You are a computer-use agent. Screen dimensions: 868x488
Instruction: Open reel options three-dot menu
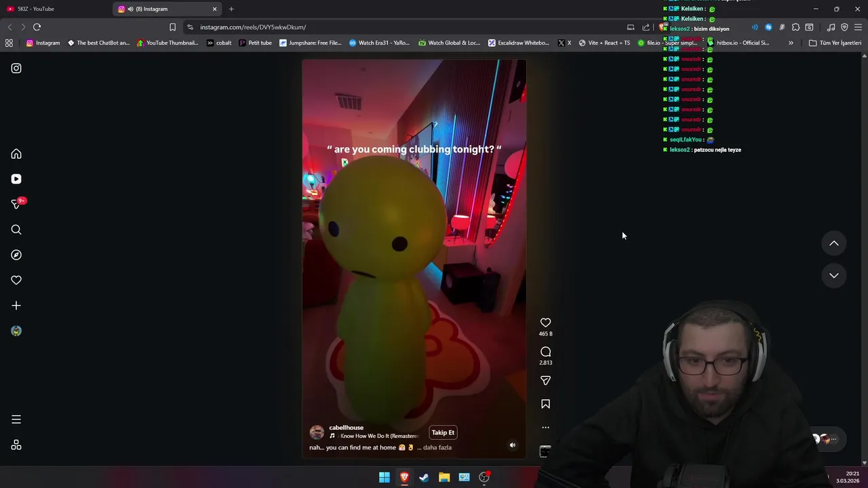pyautogui.click(x=545, y=428)
